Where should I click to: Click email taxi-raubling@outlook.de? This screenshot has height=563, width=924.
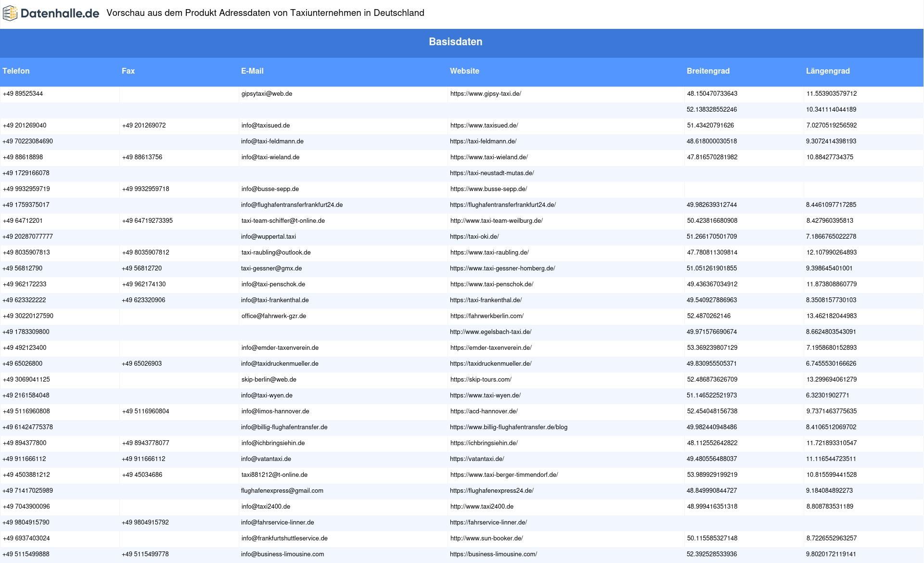pos(276,253)
